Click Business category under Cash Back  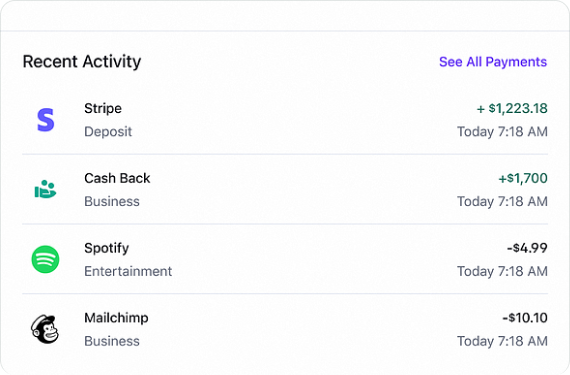coord(112,202)
